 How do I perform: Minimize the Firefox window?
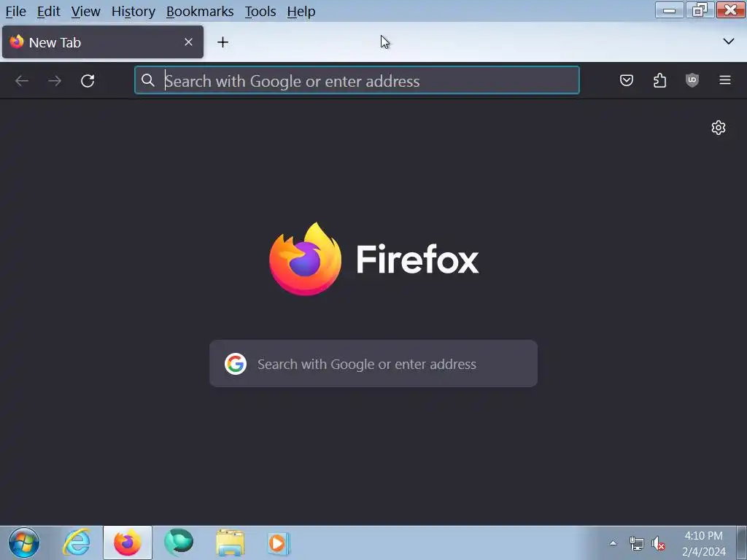click(x=670, y=10)
